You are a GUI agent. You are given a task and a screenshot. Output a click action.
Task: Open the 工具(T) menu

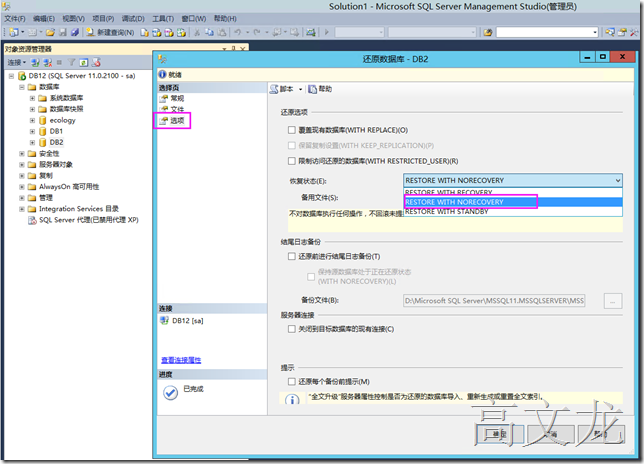[x=163, y=18]
